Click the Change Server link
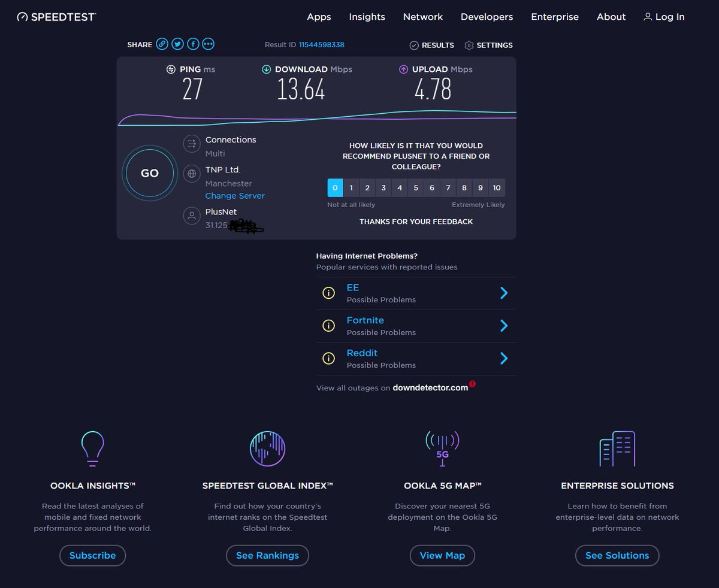The image size is (719, 588). click(235, 196)
